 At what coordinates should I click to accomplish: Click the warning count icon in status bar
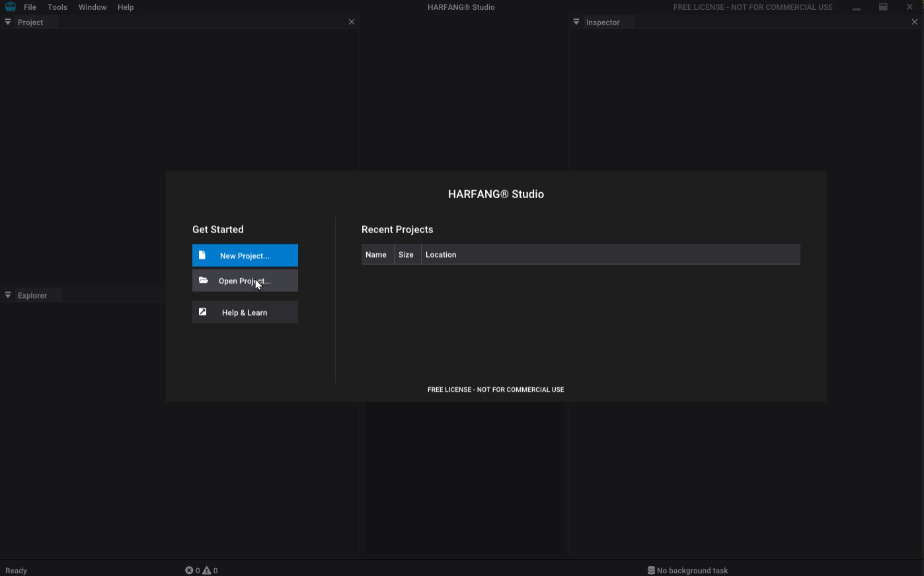tap(207, 571)
